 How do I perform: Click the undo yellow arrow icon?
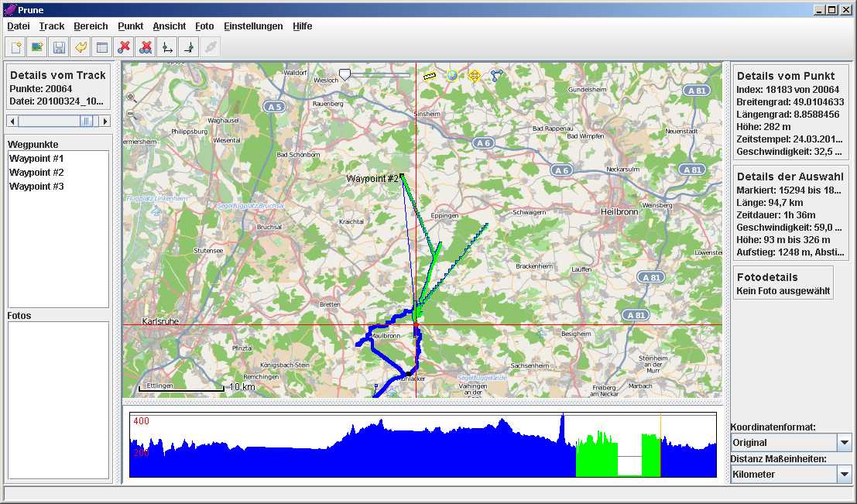[80, 47]
